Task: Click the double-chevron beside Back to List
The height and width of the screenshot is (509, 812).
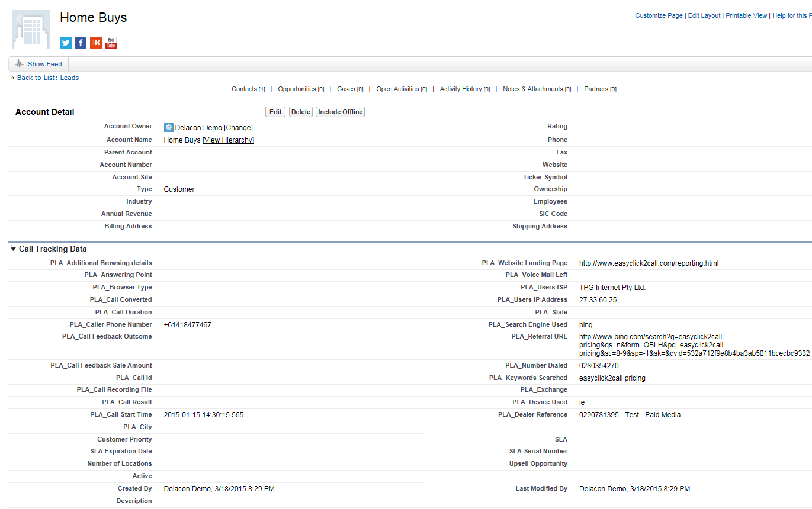Action: [x=12, y=77]
